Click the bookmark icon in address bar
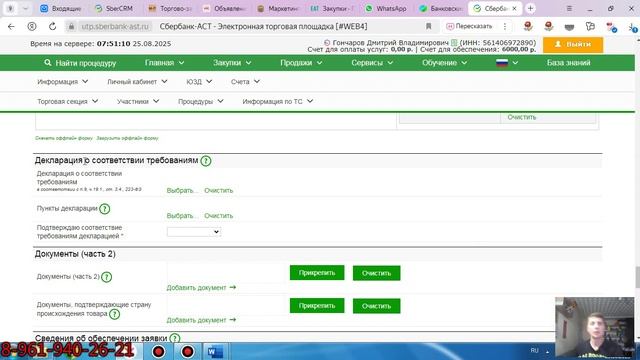This screenshot has height=360, width=640. pyautogui.click(x=428, y=27)
